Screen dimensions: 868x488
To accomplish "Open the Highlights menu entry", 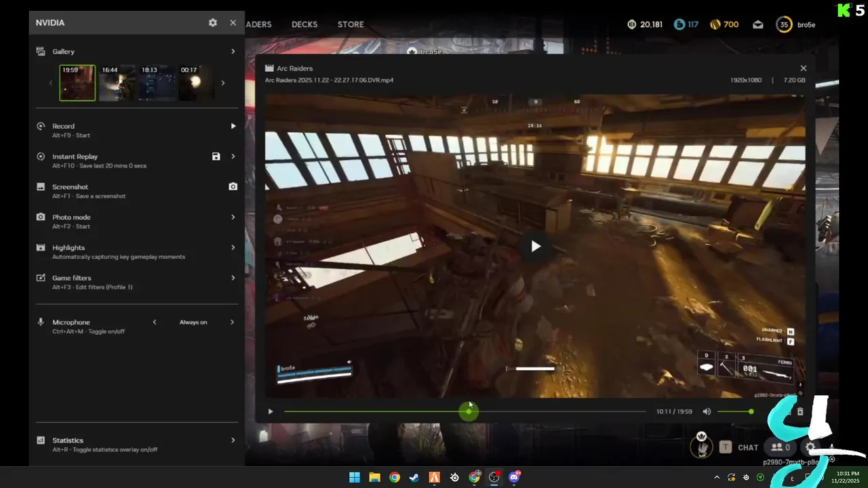I will (137, 252).
